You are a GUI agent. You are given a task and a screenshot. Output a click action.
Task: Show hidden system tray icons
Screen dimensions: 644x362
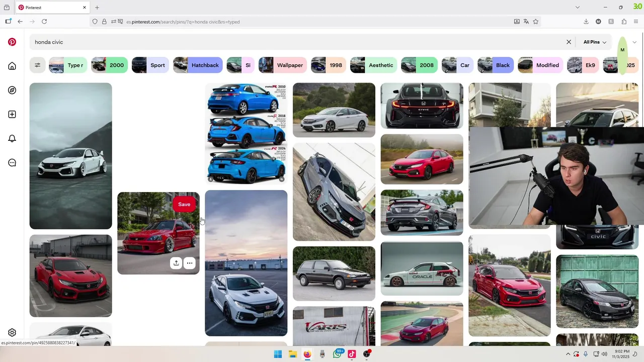point(568,354)
